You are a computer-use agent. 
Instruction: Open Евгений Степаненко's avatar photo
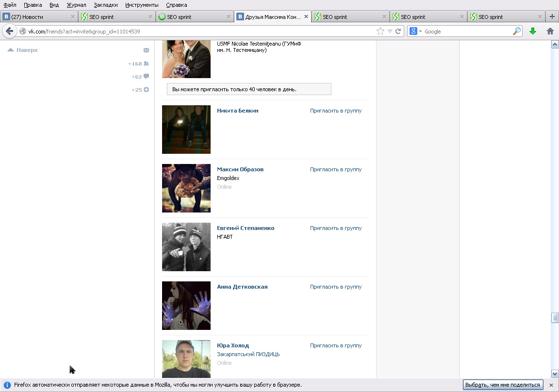pos(186,247)
